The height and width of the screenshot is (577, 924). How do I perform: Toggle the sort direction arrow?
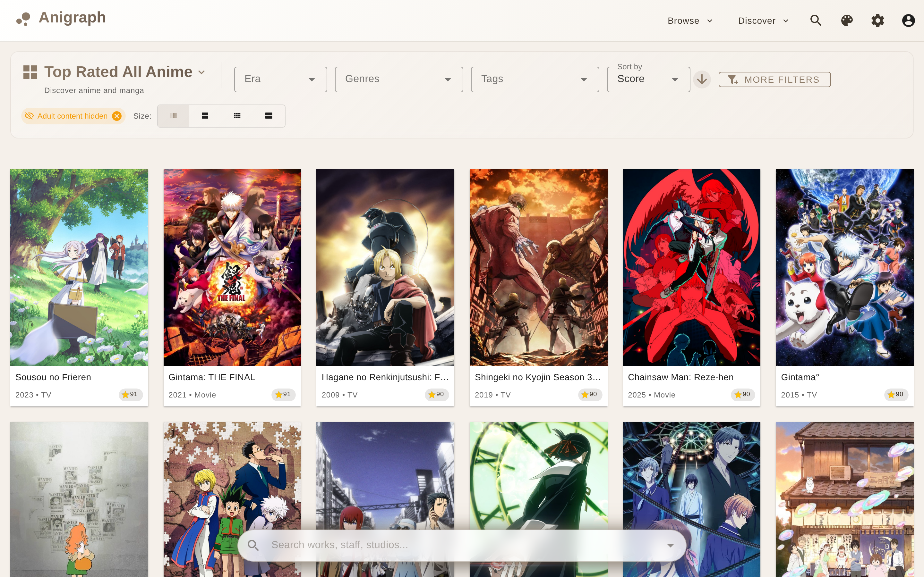(x=702, y=79)
